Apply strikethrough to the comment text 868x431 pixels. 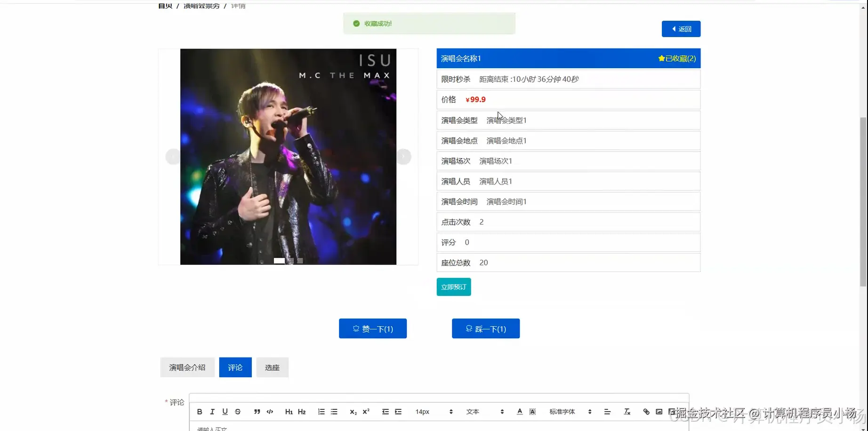coord(238,412)
